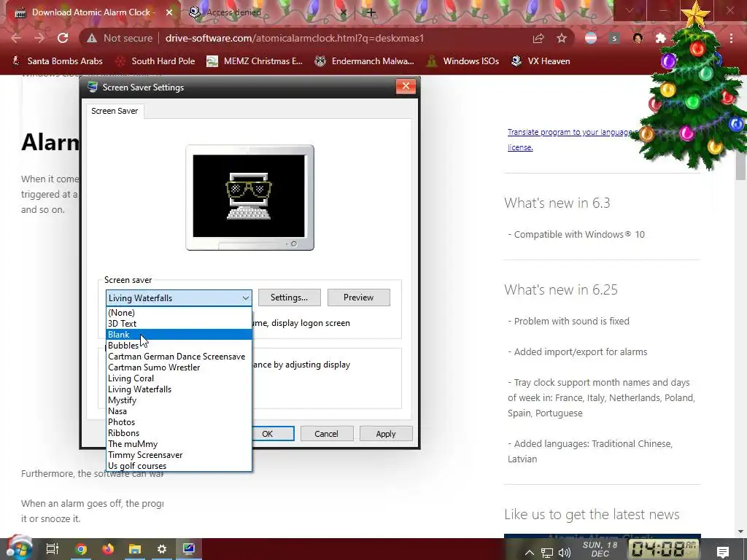Choose Us golf courses screen saver
The width and height of the screenshot is (747, 560).
pyautogui.click(x=179, y=466)
